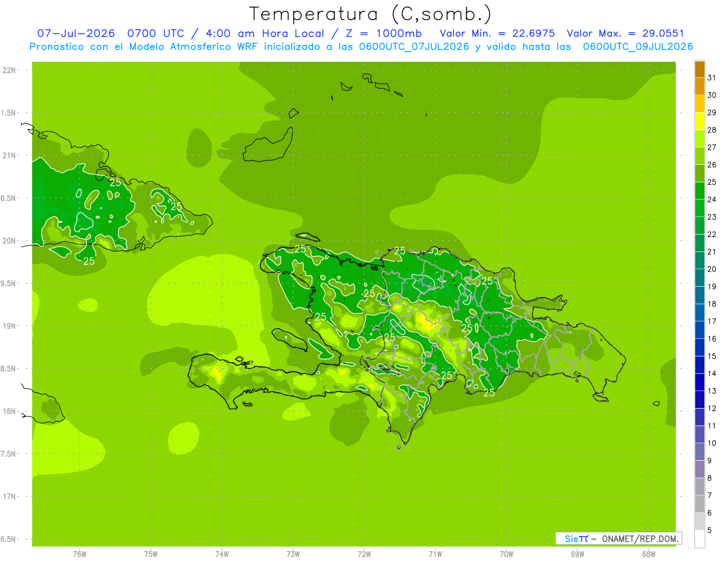Click the "75W" longitude axis label

pyautogui.click(x=151, y=554)
